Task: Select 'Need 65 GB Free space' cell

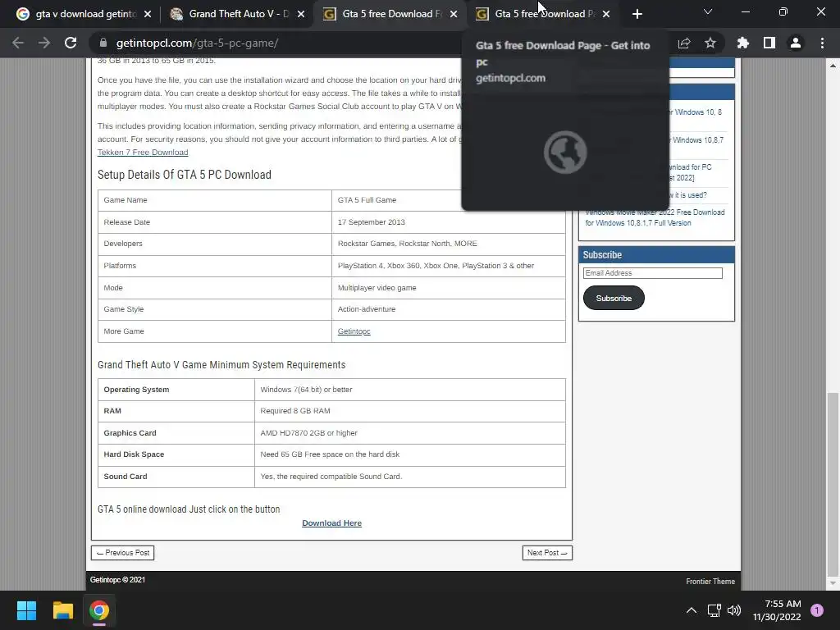Action: tap(410, 454)
